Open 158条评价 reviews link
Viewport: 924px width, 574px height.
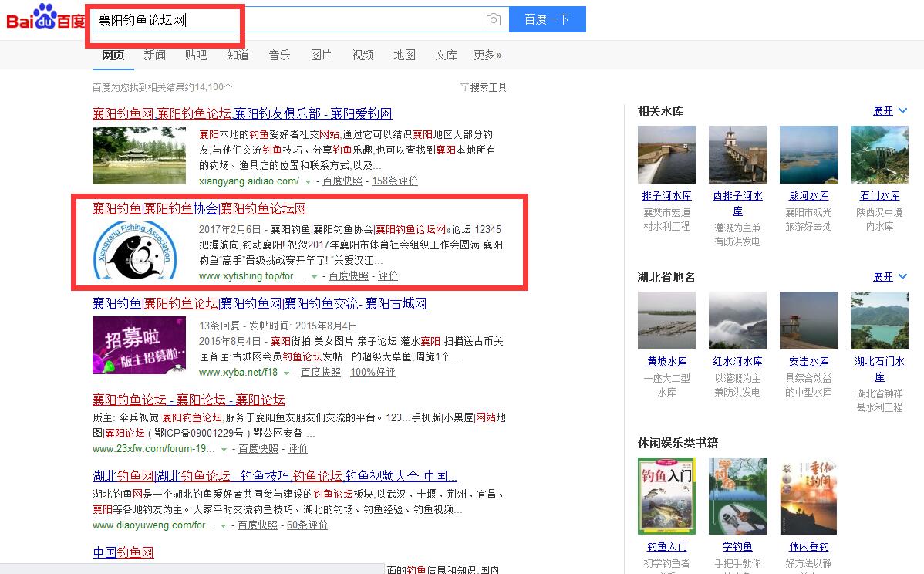[395, 181]
